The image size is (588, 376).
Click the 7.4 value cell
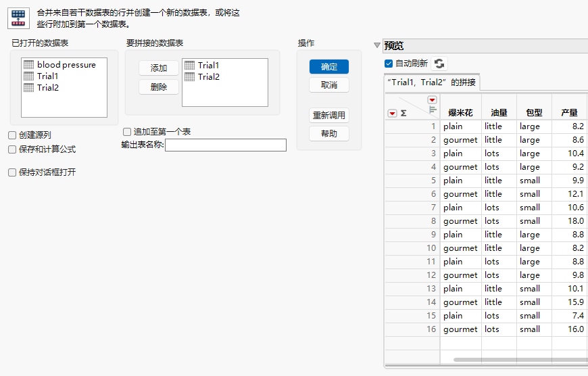click(x=569, y=316)
